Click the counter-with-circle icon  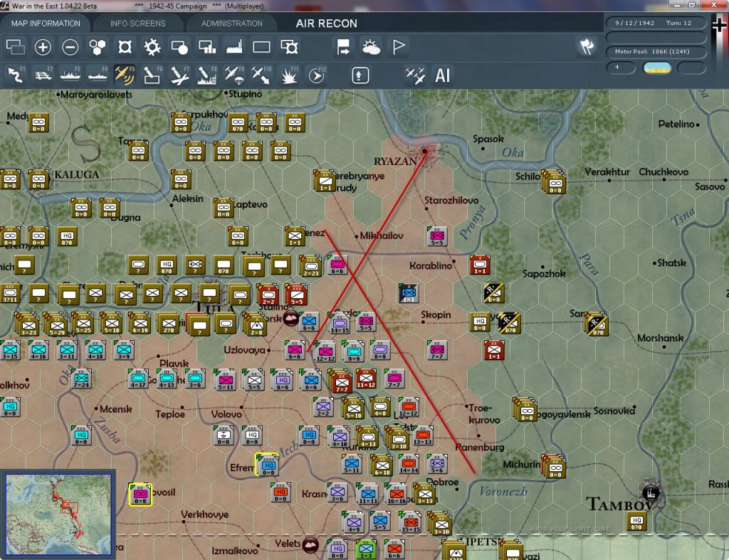pos(179,47)
